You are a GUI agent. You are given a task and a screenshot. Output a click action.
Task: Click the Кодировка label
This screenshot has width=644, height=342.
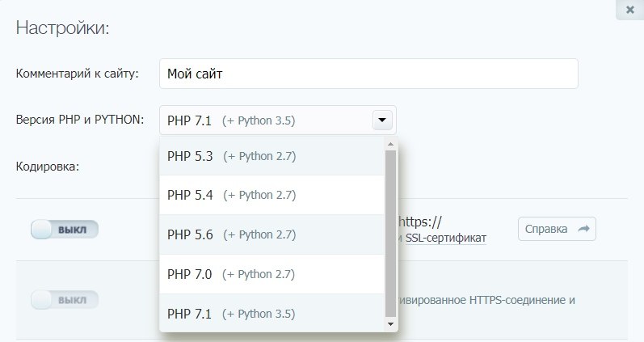click(48, 167)
